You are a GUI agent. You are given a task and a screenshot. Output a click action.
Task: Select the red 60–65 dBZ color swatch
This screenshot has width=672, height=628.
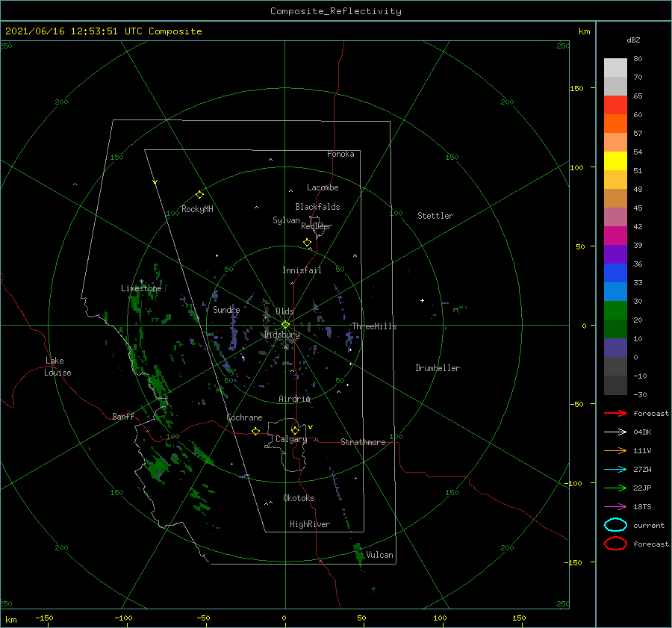[x=615, y=105]
